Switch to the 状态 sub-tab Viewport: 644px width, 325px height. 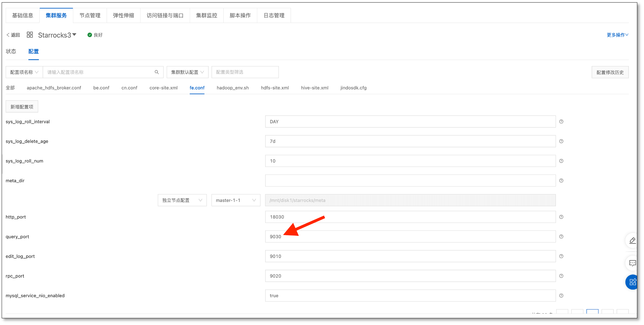11,51
